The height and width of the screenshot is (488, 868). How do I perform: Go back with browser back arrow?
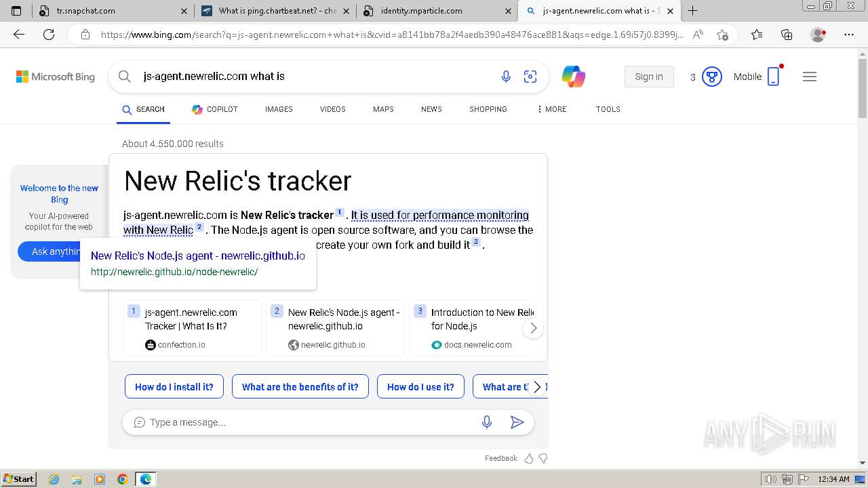point(19,35)
